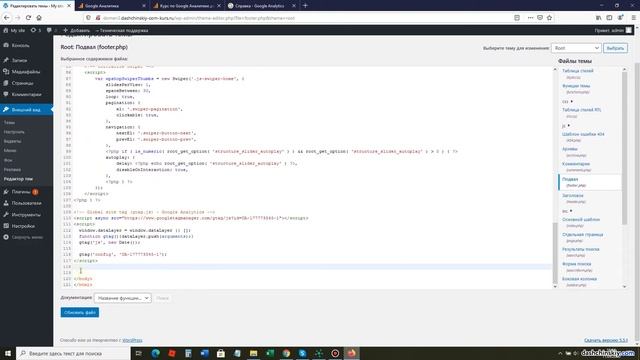Expand the css folder in theme files
The width and height of the screenshot is (640, 360).
pyautogui.click(x=567, y=101)
